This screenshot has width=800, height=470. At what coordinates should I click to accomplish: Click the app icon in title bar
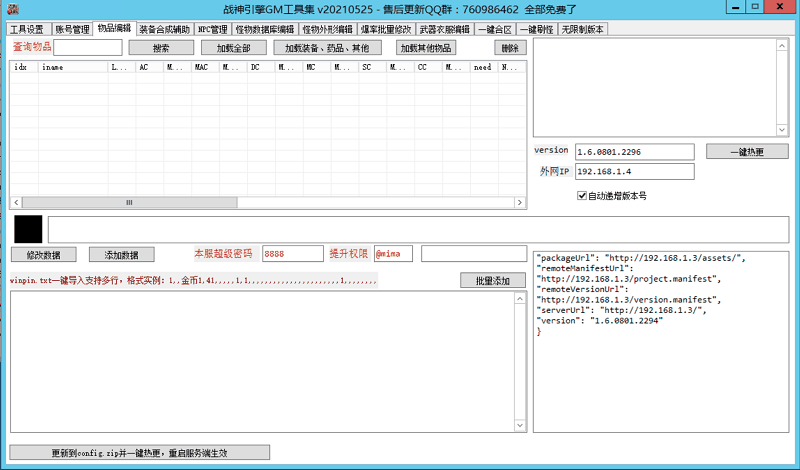9,9
